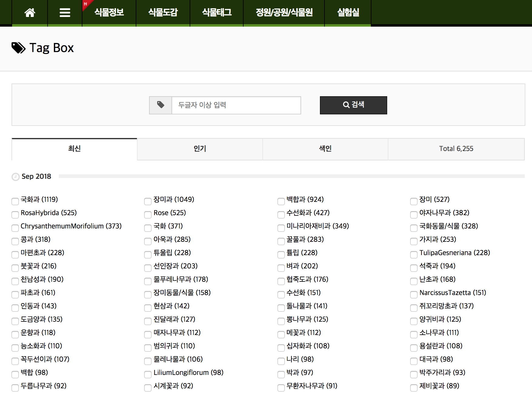Open the 식물정보 menu
The image size is (532, 394).
click(x=109, y=12)
